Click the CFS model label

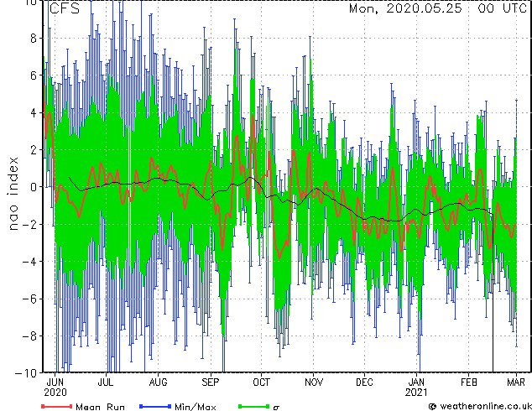click(x=65, y=8)
